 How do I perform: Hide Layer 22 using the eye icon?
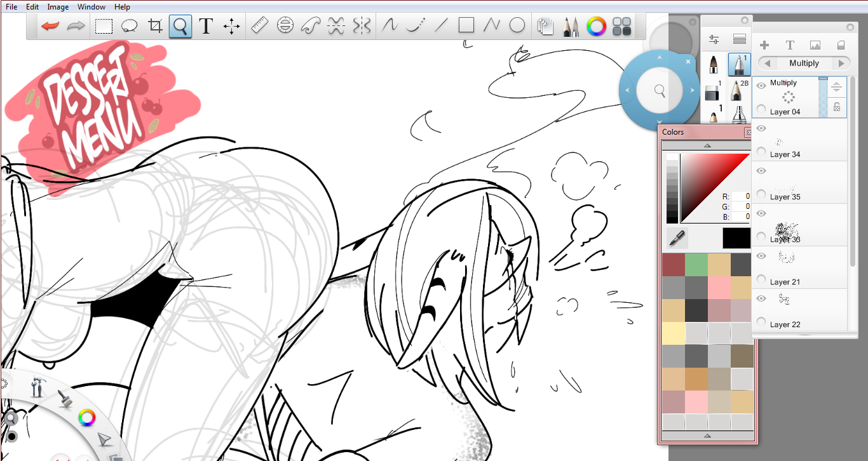pyautogui.click(x=761, y=298)
